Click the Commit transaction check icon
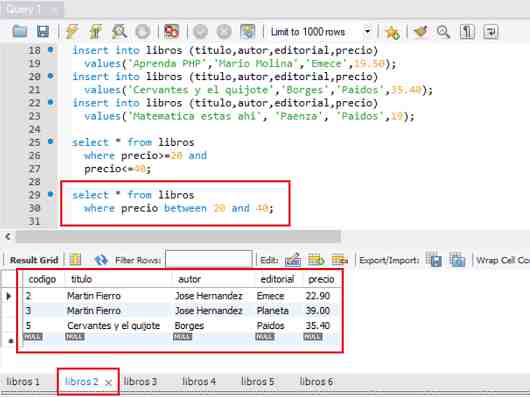 (200, 32)
